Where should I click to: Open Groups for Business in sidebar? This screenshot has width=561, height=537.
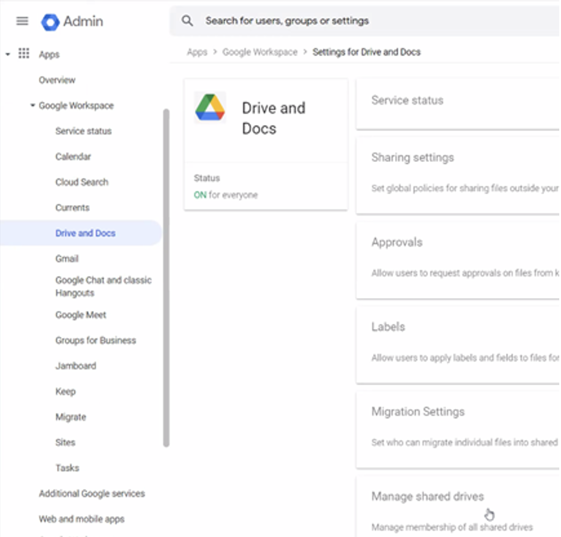point(96,340)
